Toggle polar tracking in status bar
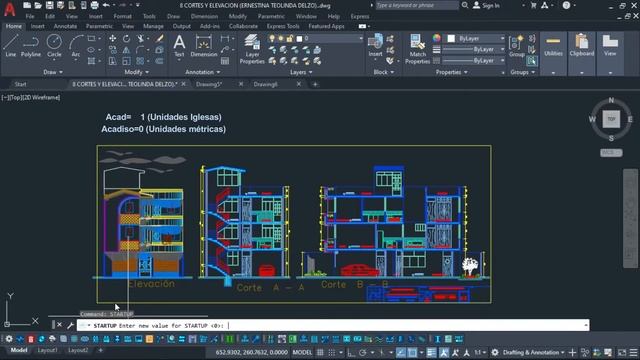Screen dimensions: 640x360 click(x=362, y=352)
